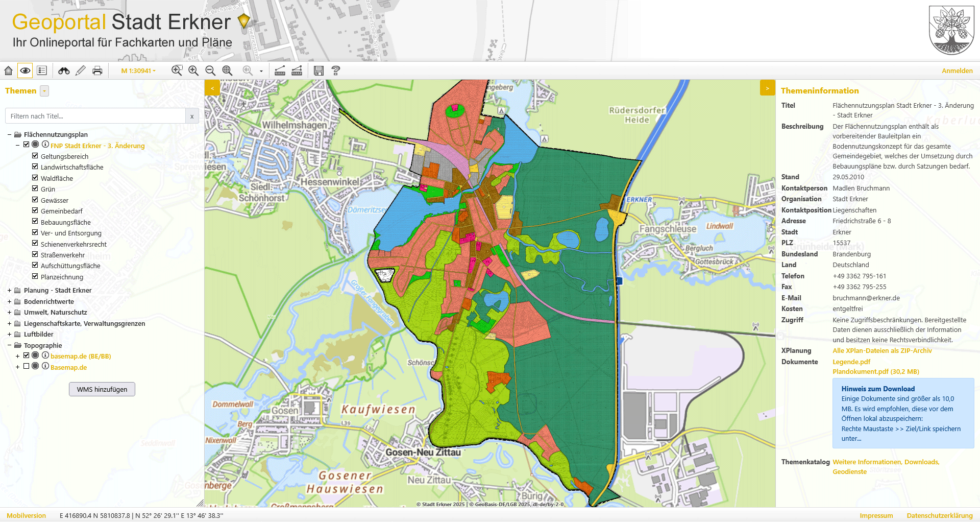Click the Filtern nach Titel input field
This screenshot has height=523, width=980.
95,116
